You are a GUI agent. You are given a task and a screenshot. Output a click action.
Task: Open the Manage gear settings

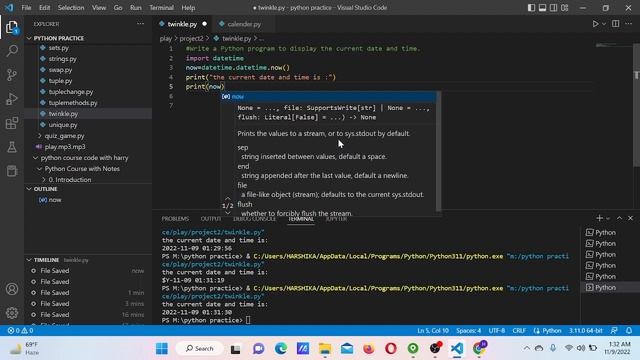pos(12,313)
